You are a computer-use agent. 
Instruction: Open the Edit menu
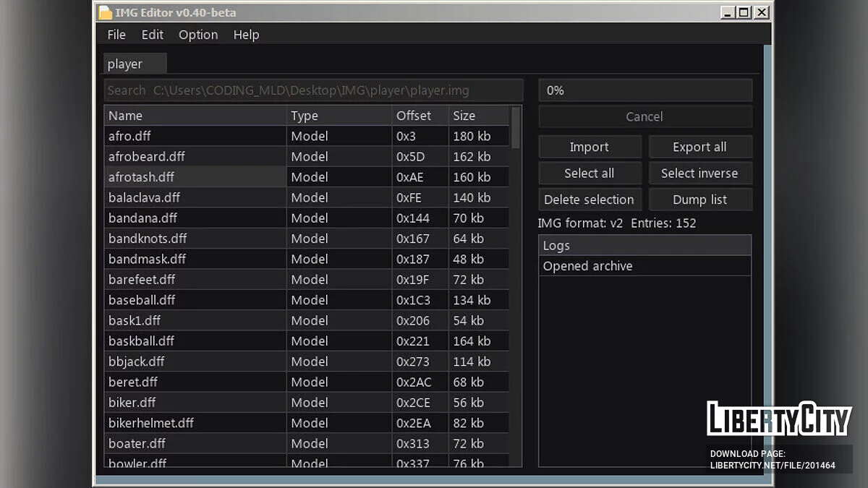152,35
